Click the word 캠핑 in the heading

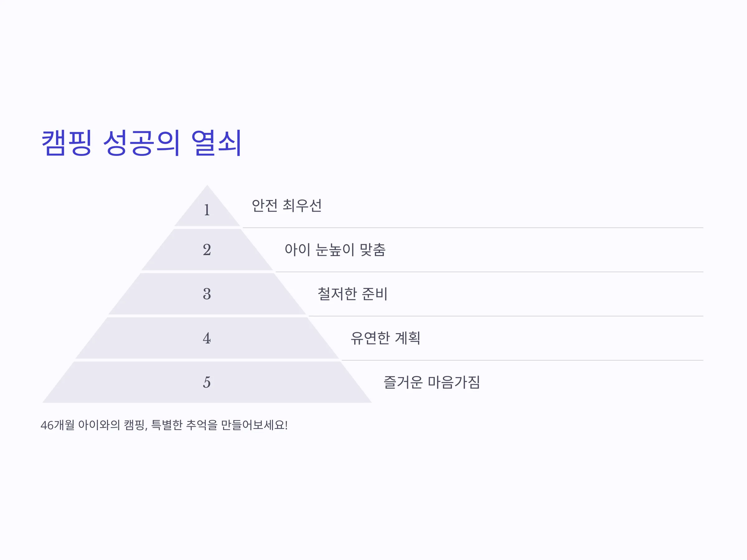tap(67, 143)
